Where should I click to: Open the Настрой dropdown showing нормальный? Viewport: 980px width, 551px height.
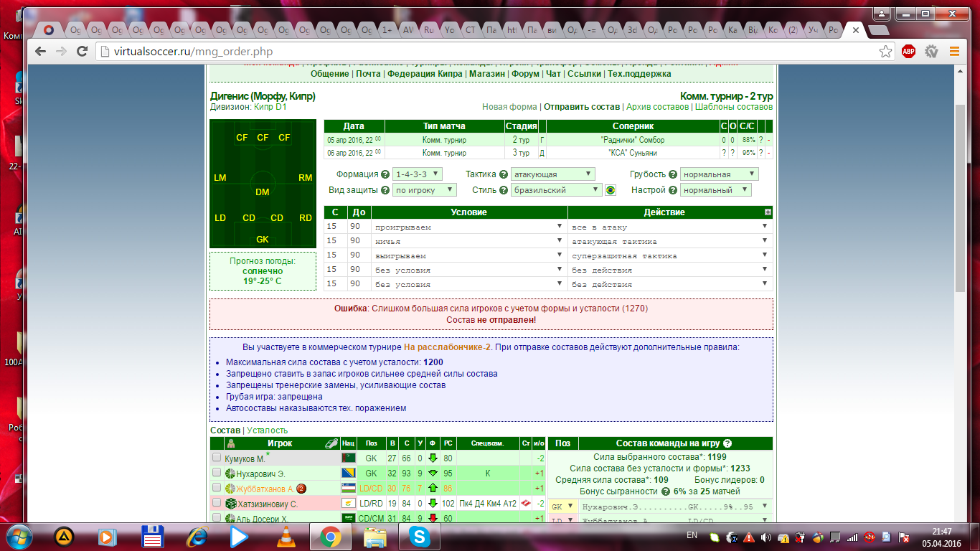pyautogui.click(x=716, y=190)
